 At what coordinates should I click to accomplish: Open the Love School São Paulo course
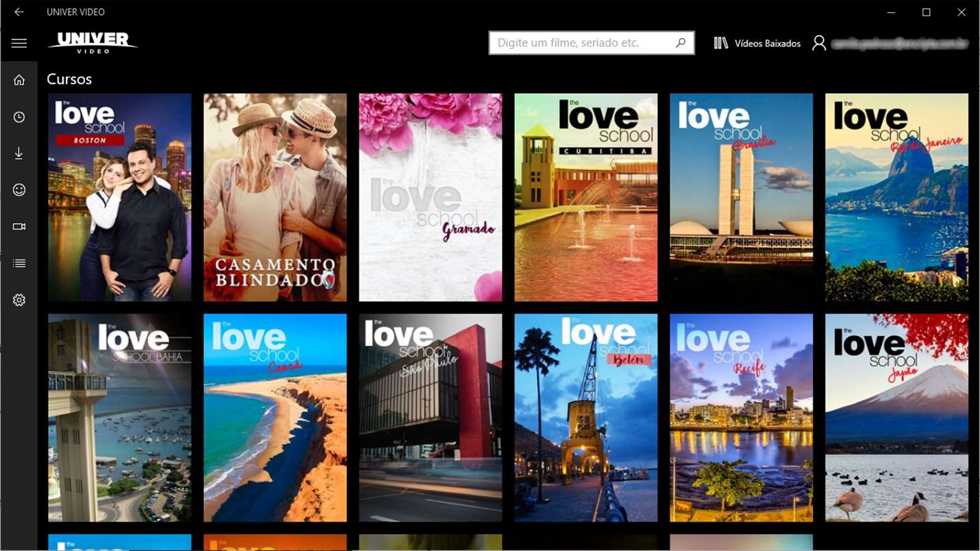pos(431,418)
